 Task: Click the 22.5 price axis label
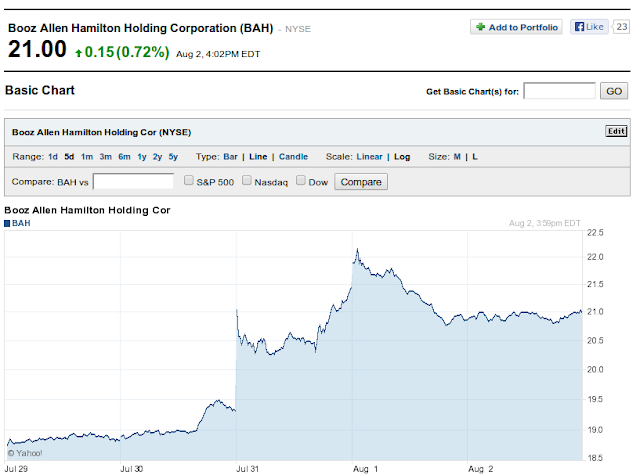pyautogui.click(x=595, y=233)
